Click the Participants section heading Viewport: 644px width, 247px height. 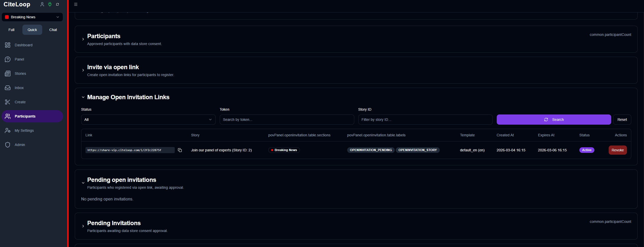pos(104,36)
